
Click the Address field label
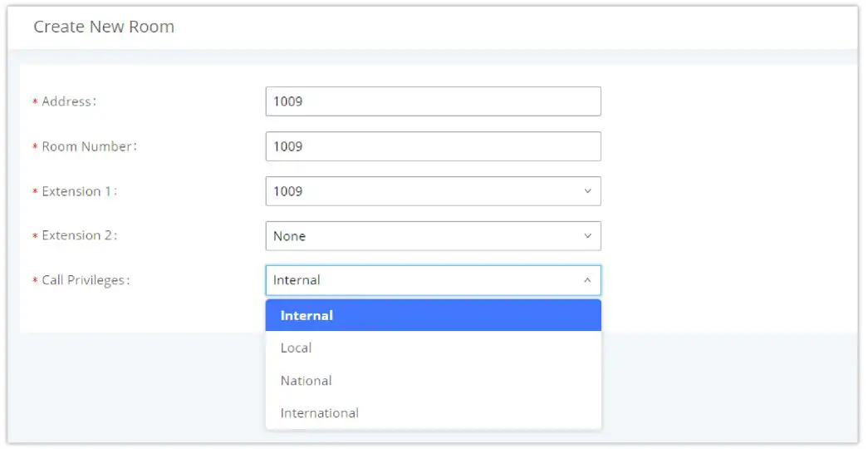pyautogui.click(x=69, y=101)
